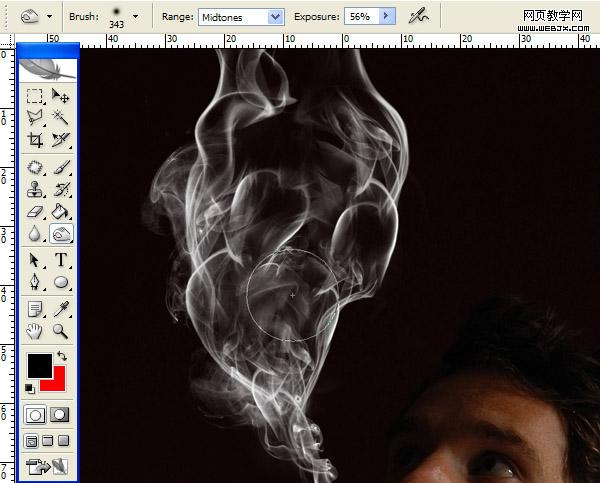The image size is (600, 483).
Task: Click the Exposure 56% input field
Action: click(362, 16)
